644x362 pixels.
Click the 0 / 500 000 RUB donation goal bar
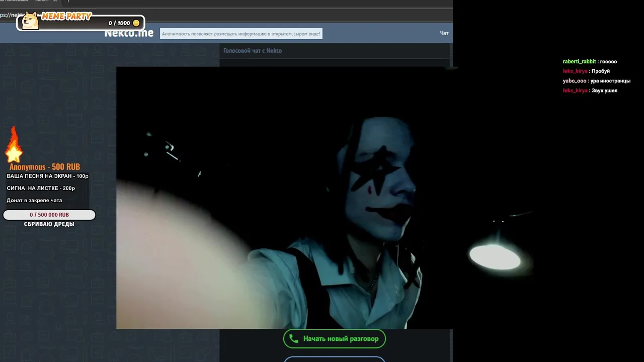[49, 215]
